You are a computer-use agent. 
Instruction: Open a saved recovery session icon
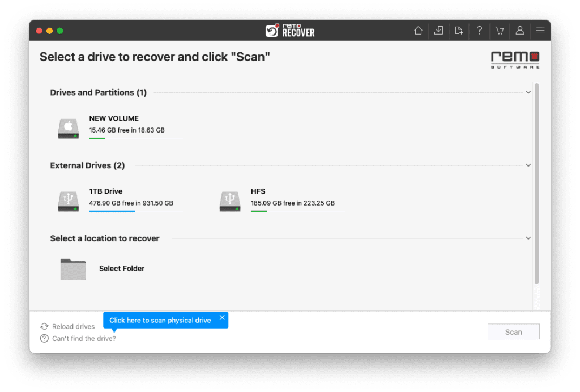pyautogui.click(x=438, y=31)
